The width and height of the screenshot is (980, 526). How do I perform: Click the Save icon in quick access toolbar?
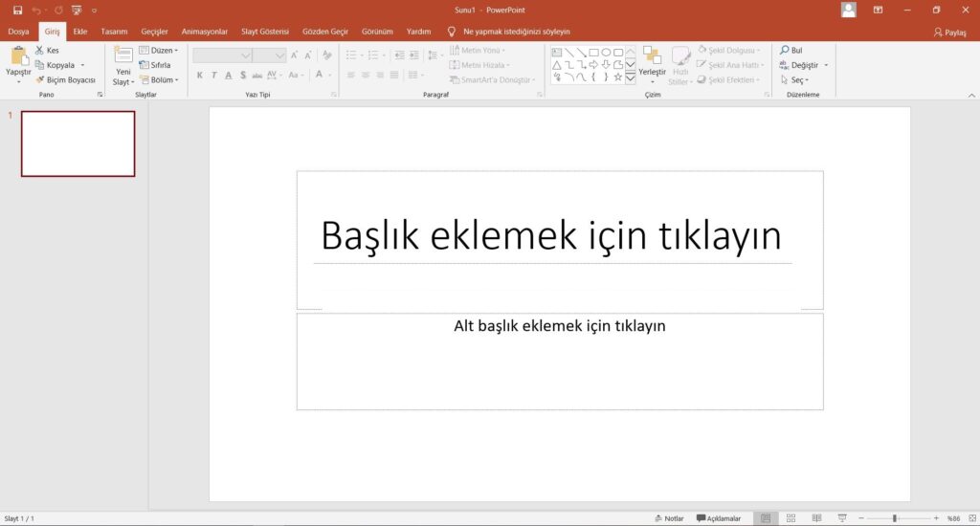[17, 10]
